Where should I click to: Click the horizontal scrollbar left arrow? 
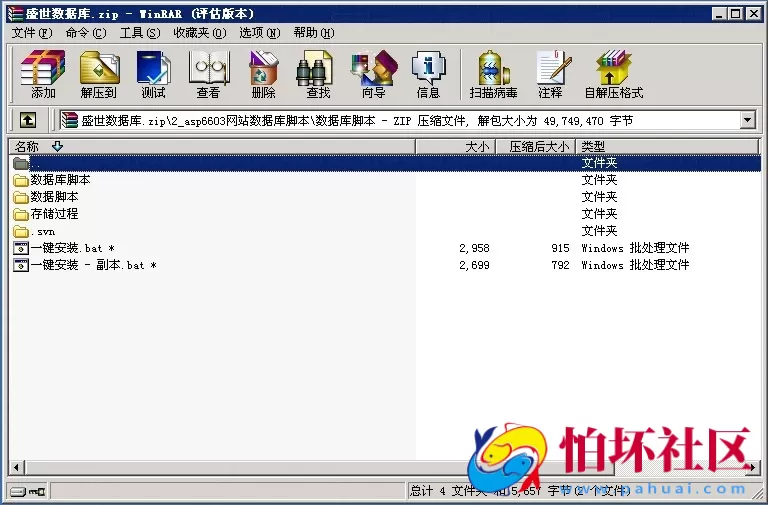tap(16, 467)
